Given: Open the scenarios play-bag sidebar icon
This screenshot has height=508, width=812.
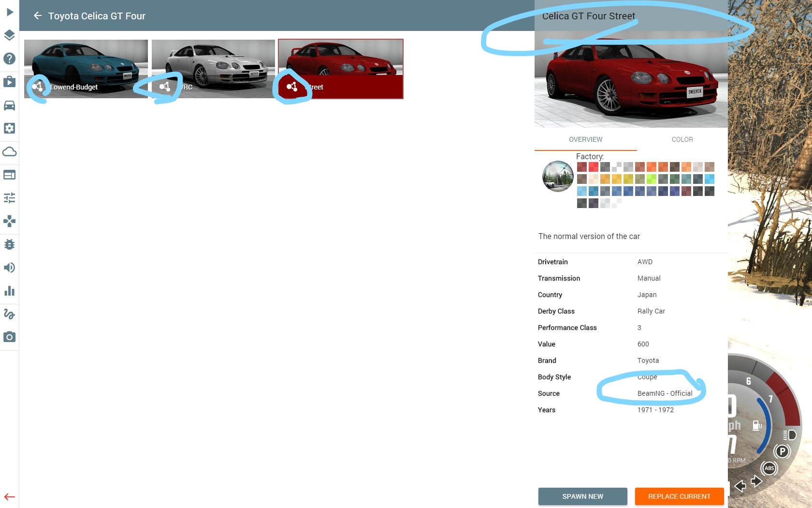Looking at the screenshot, I should click(9, 82).
